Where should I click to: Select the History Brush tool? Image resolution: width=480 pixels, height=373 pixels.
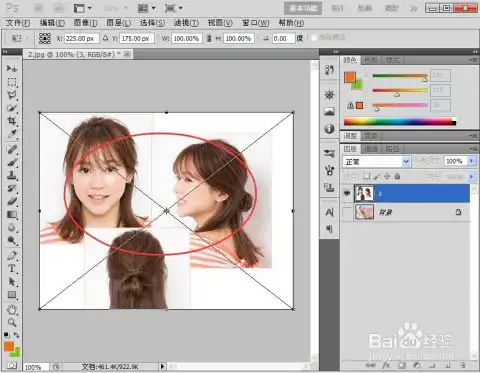[12, 188]
